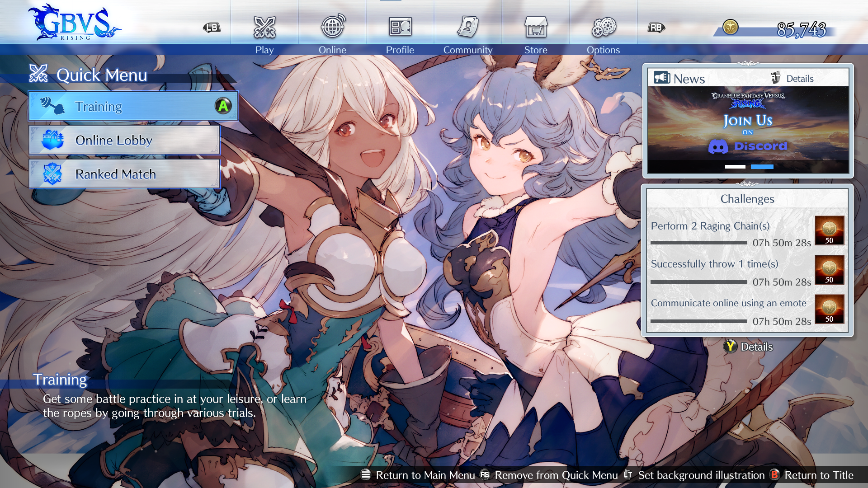The image size is (868, 488).
Task: Click the LT trigger icon in footer
Action: (628, 475)
